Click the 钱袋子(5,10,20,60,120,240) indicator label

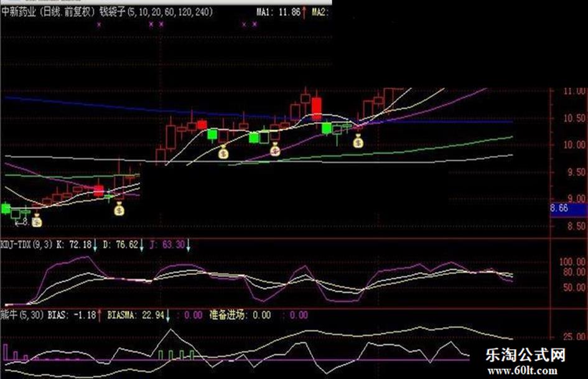tap(156, 12)
